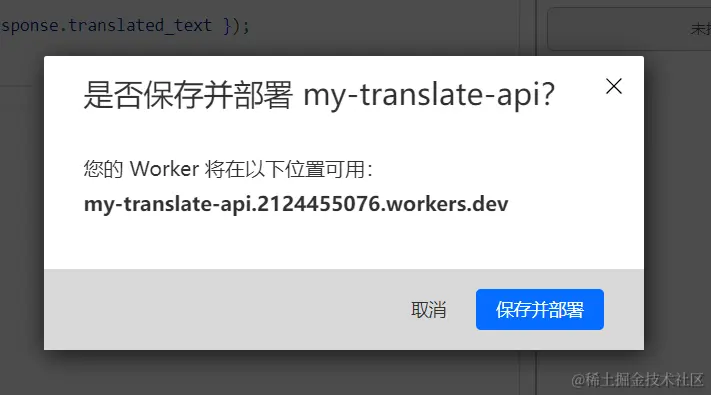Click the translated_text code line in the background editor
This screenshot has height=395, width=711.
[125, 25]
